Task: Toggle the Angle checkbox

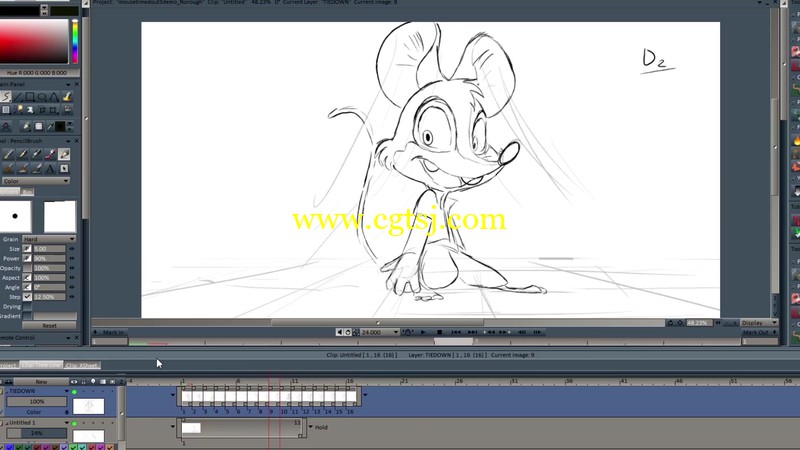Action: click(x=27, y=287)
